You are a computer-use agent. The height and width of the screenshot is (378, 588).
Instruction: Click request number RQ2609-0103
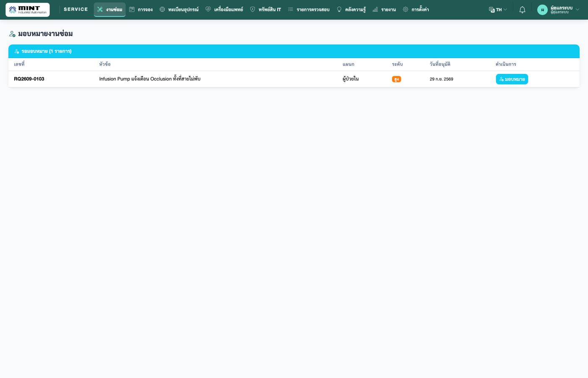click(x=29, y=79)
